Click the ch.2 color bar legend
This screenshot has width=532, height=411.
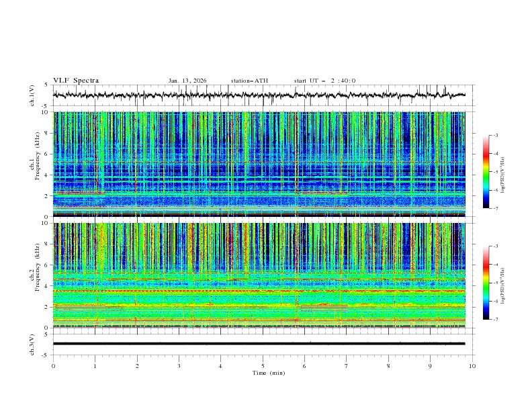[486, 283]
